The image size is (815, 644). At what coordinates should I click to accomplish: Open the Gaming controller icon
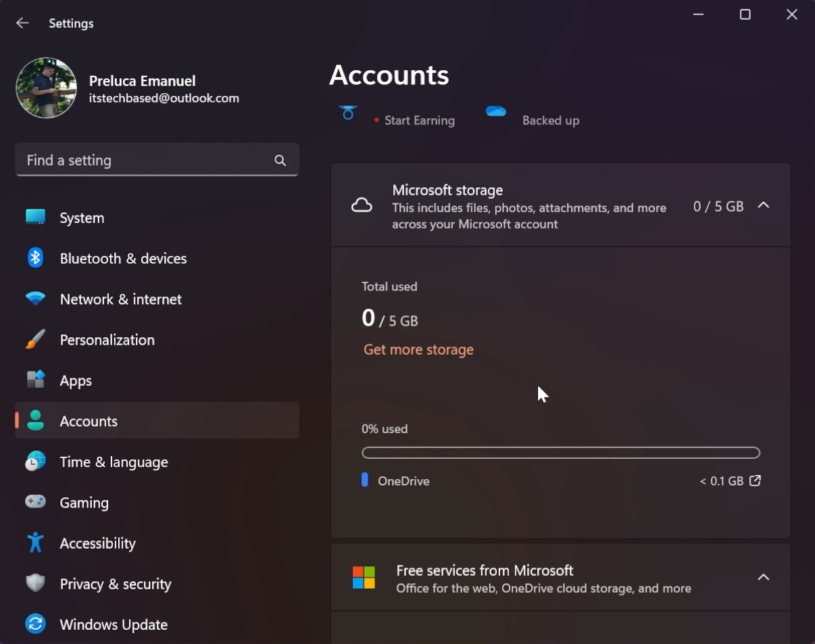34,502
